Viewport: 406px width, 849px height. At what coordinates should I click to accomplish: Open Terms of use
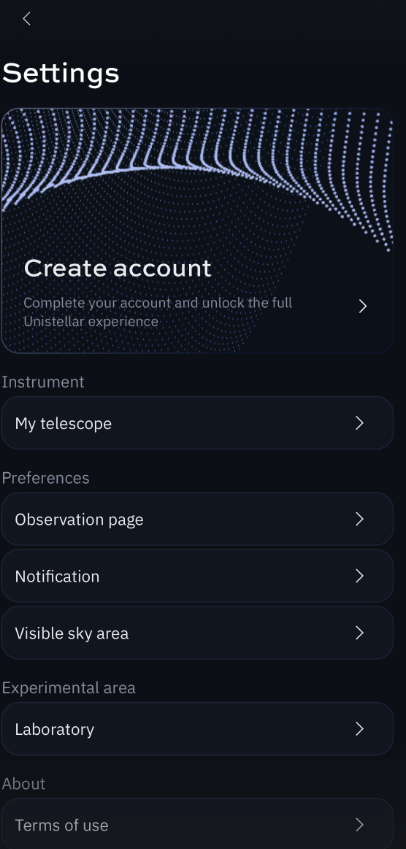tap(197, 824)
